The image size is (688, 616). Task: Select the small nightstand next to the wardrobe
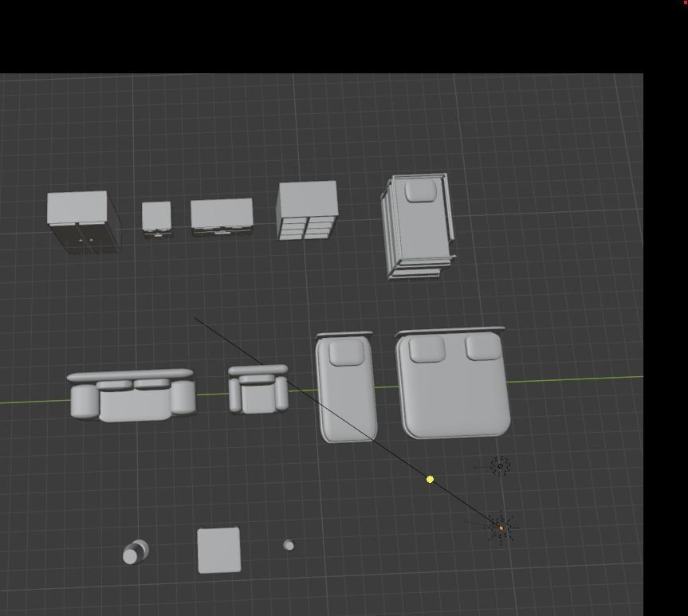tap(156, 219)
